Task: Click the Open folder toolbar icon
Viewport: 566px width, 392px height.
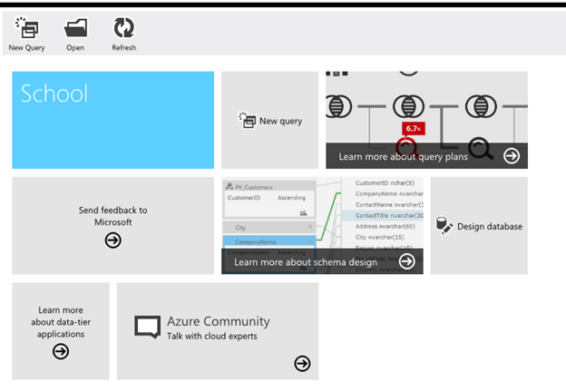Action: pos(75,28)
